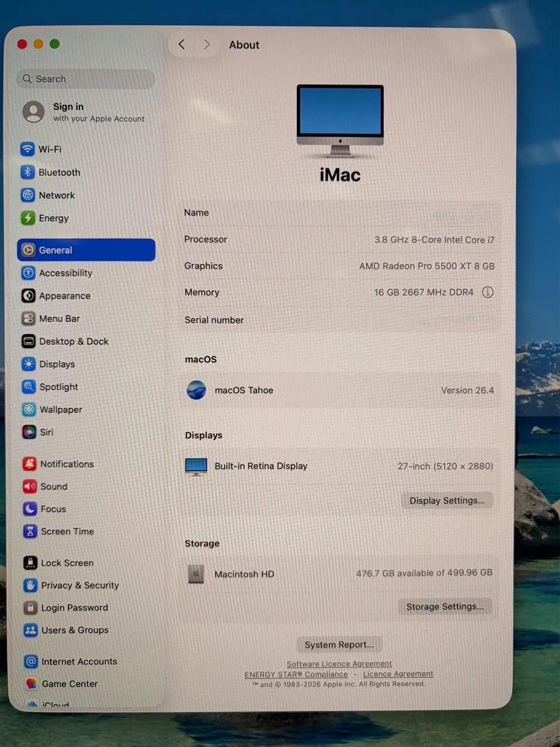This screenshot has height=747, width=560.
Task: Go forward with the right chevron
Action: tap(207, 44)
